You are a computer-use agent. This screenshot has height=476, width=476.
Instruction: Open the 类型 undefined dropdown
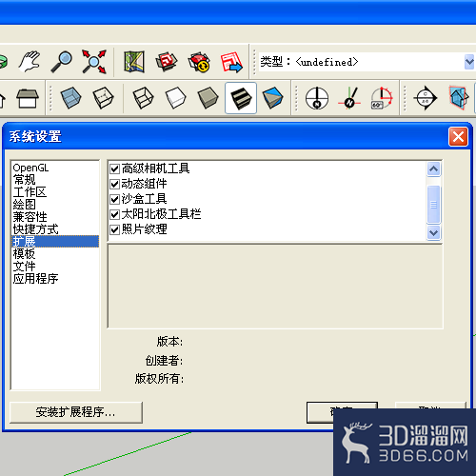coord(469,62)
